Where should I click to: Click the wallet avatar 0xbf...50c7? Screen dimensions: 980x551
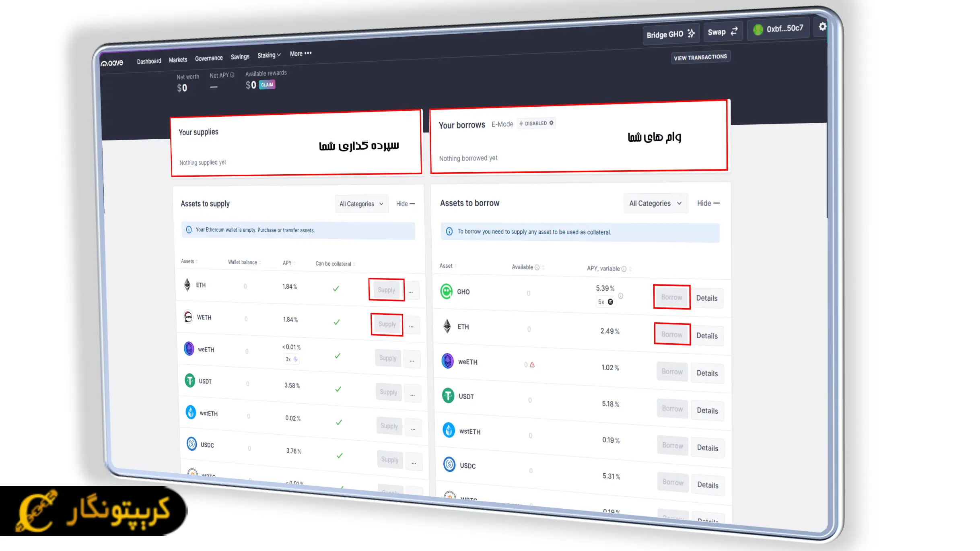pyautogui.click(x=758, y=30)
